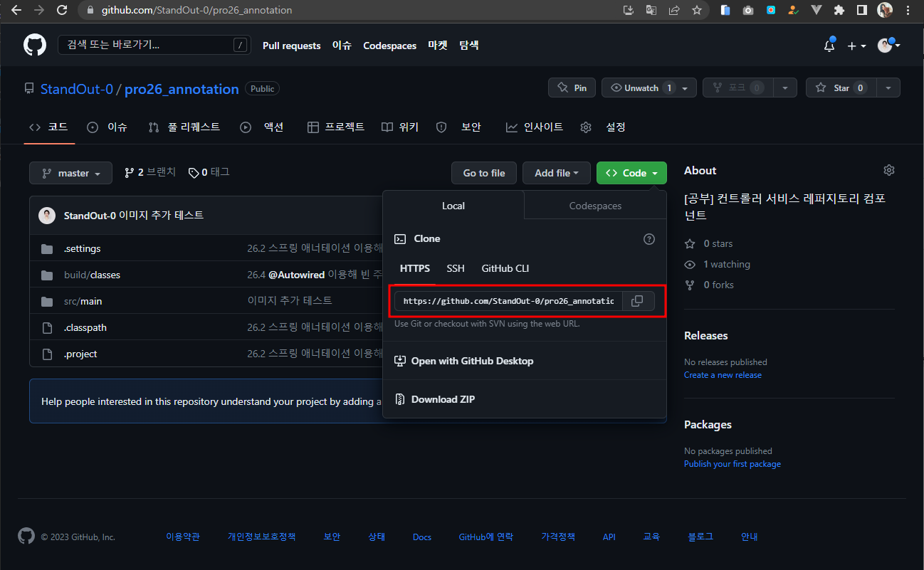Click Create a new release link
This screenshot has height=570, width=924.
point(723,375)
